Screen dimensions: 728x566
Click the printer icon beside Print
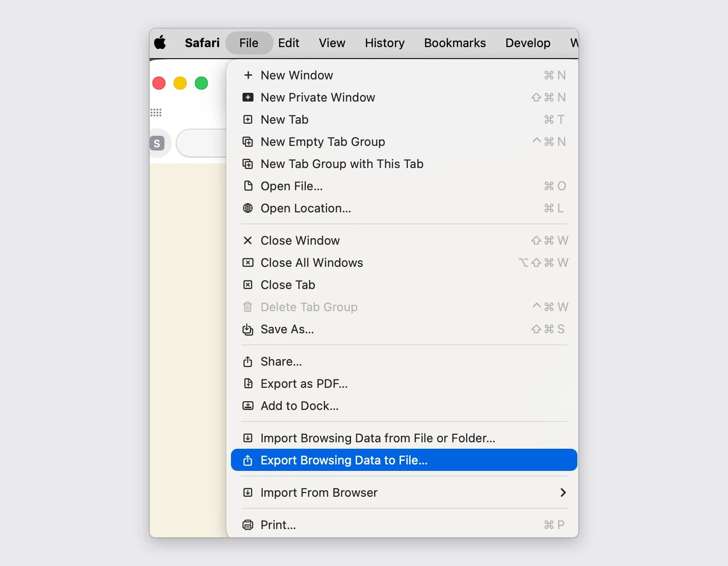[x=248, y=525]
